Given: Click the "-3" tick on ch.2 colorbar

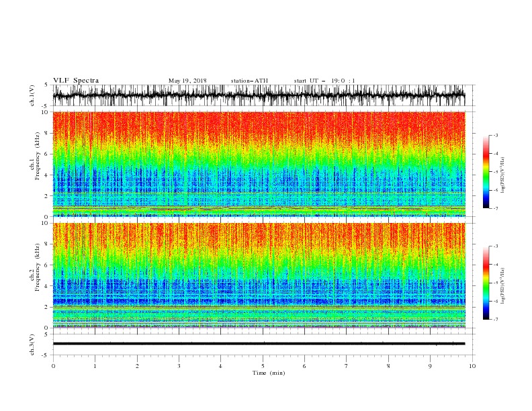Looking at the screenshot, I should pyautogui.click(x=495, y=246).
